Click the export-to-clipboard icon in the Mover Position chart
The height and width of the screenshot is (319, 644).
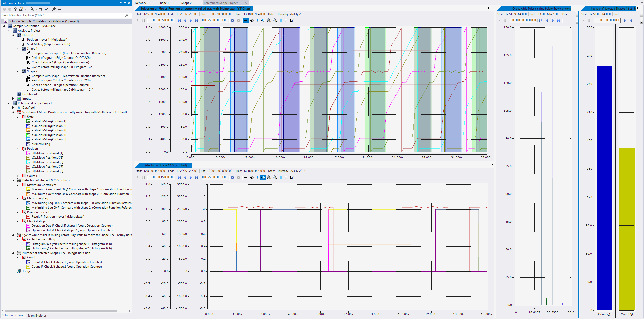tap(286, 20)
